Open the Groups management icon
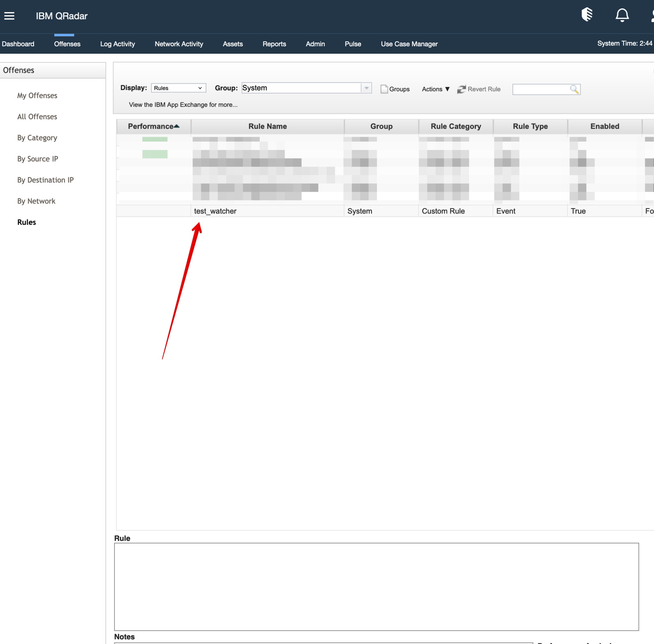The image size is (654, 644). [395, 89]
